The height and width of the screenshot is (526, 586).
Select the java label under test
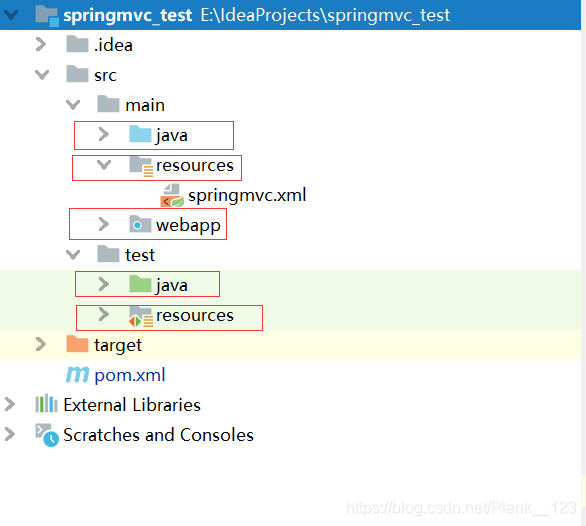[x=172, y=286]
